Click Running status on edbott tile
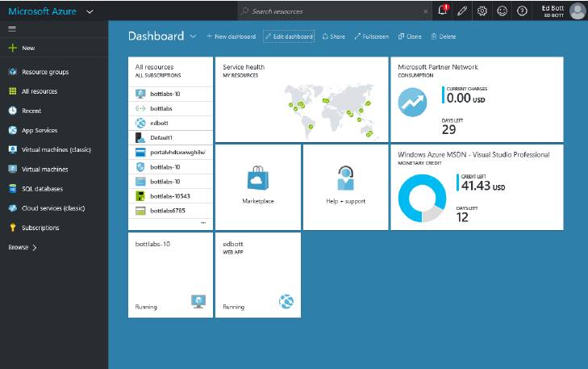588x369 pixels. [x=233, y=307]
